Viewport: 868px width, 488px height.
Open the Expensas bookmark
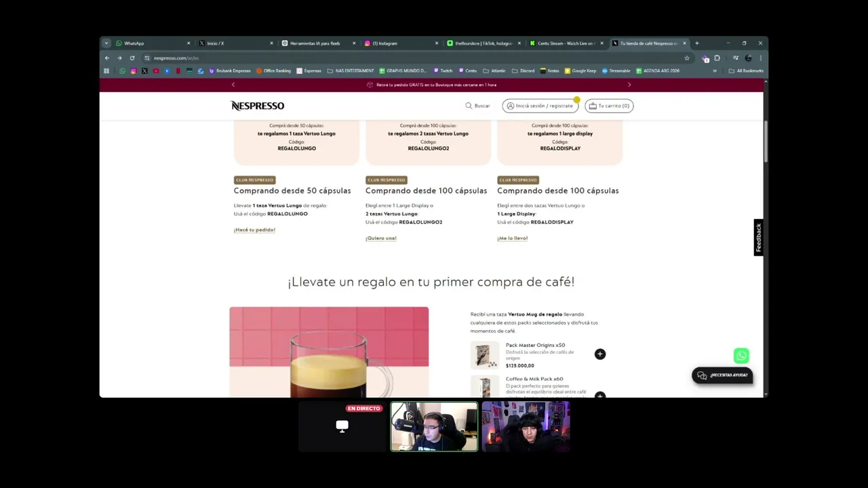[309, 70]
